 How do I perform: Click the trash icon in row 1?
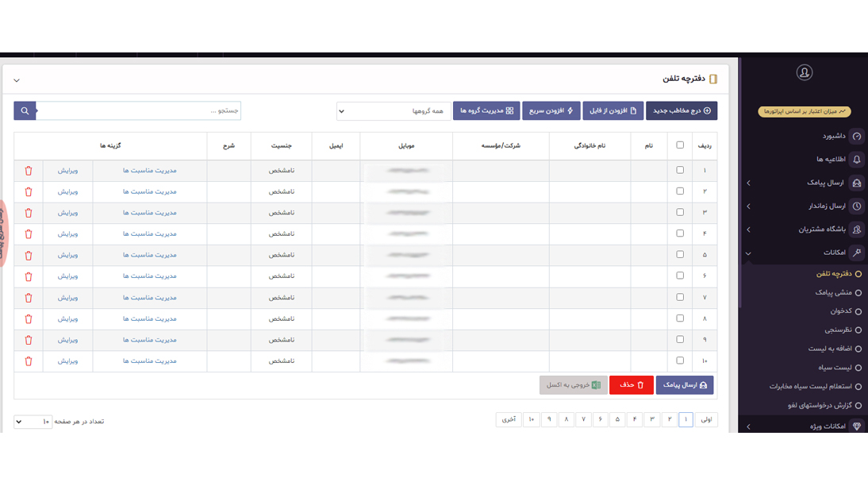click(x=29, y=171)
